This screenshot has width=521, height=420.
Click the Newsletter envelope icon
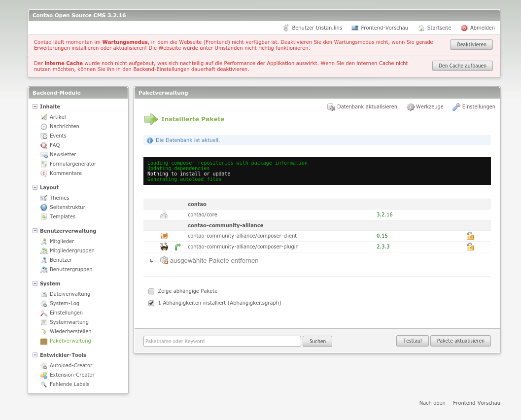point(43,154)
